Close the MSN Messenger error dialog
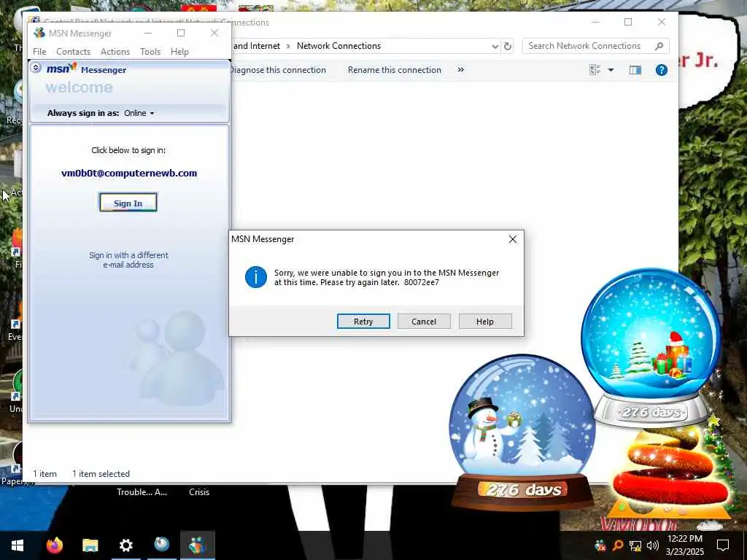The image size is (747, 560). 513,239
